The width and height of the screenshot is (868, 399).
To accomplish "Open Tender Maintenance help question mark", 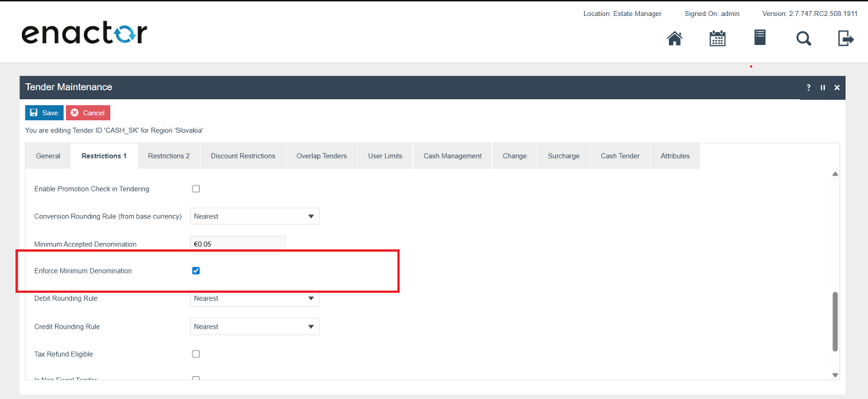I will coord(808,87).
